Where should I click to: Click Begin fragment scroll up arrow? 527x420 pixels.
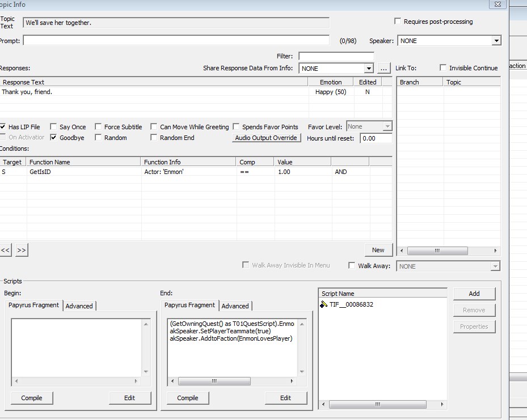pyautogui.click(x=146, y=324)
